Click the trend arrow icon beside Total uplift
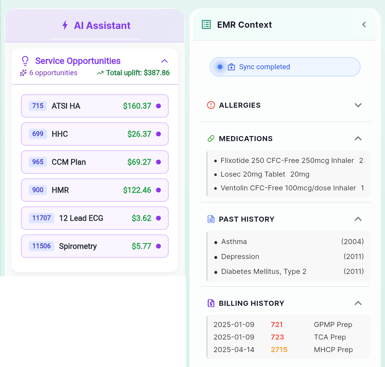Image resolution: width=385 pixels, height=367 pixels. click(100, 73)
